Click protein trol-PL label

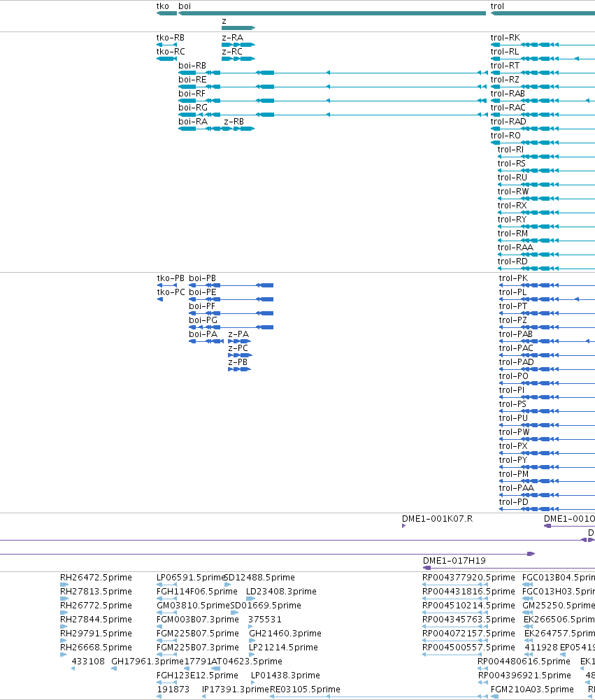pos(513,292)
